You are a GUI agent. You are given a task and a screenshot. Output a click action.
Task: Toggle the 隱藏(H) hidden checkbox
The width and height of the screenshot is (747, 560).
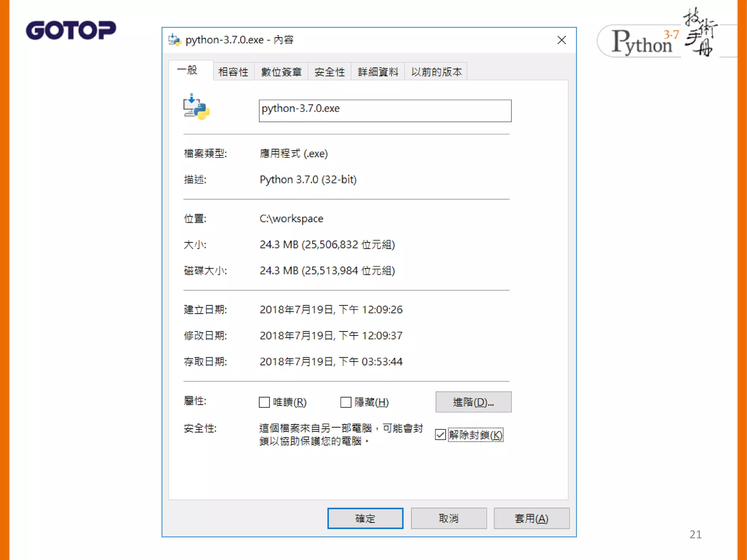pyautogui.click(x=345, y=402)
